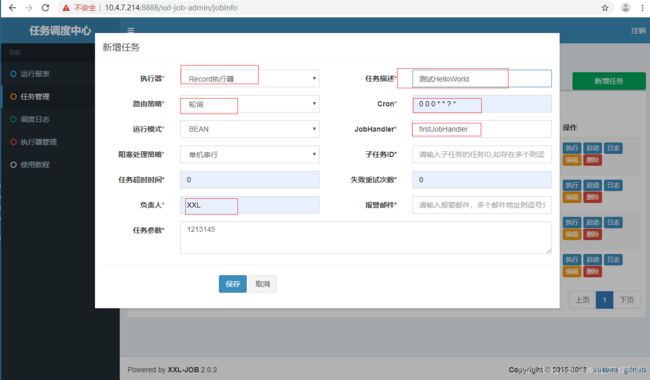Click the orange 编辑 button in the last job row
650x380 pixels.
(572, 272)
